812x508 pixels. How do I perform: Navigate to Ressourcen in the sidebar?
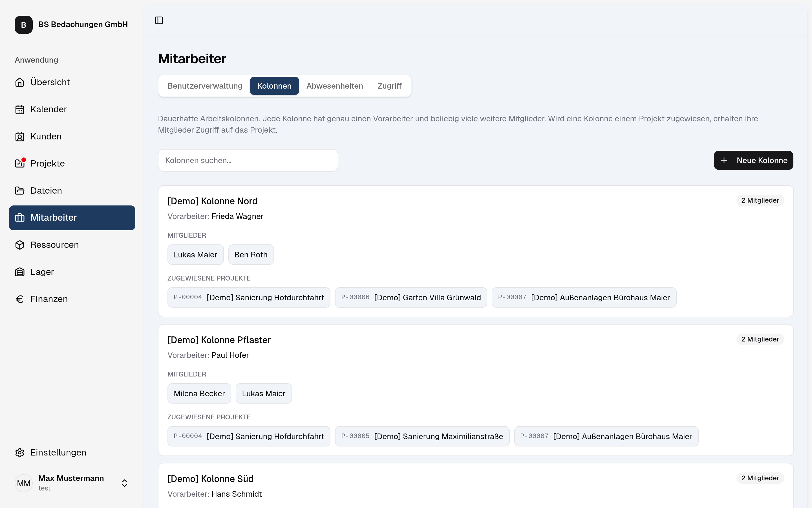(72, 245)
